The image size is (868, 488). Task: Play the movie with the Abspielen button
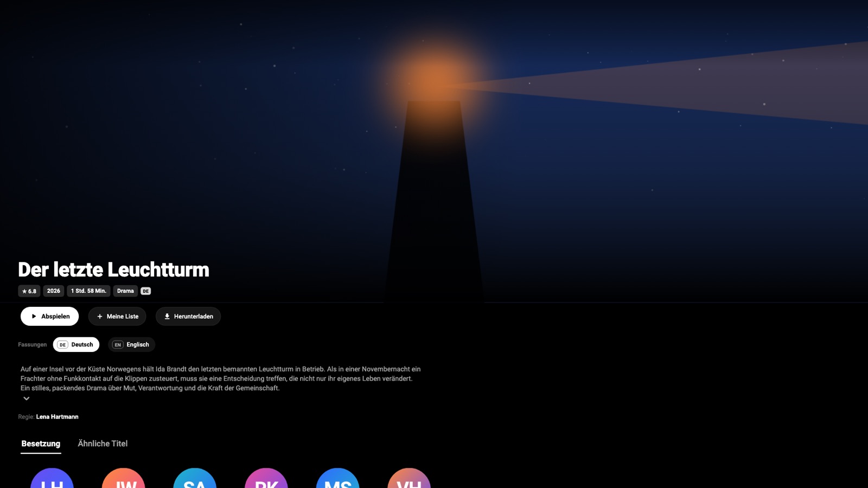point(49,316)
